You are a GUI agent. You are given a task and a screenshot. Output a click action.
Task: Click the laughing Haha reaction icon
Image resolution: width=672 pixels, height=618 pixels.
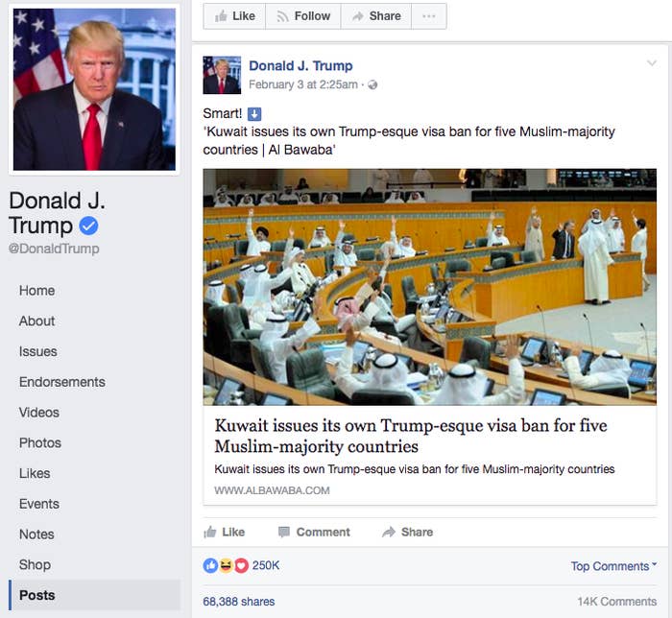coord(226,566)
